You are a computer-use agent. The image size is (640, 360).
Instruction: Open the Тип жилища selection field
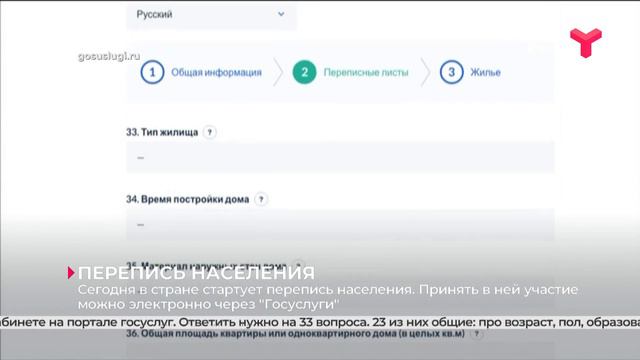point(340,158)
